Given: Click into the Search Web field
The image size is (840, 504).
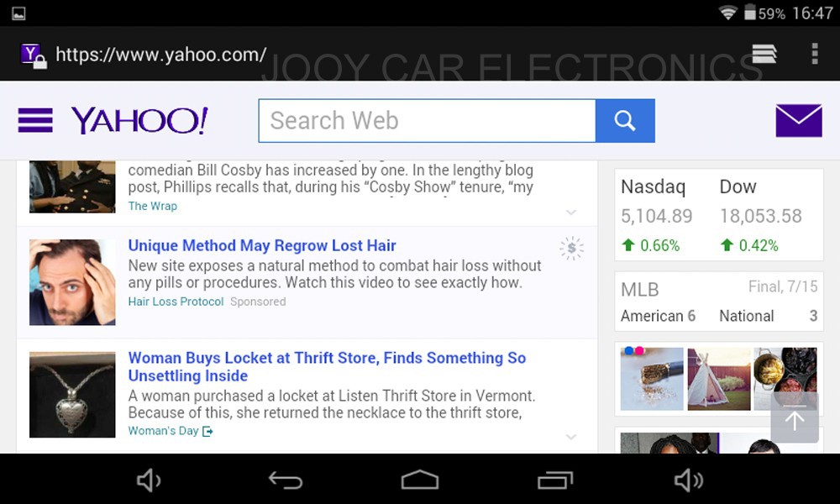Looking at the screenshot, I should tap(427, 121).
